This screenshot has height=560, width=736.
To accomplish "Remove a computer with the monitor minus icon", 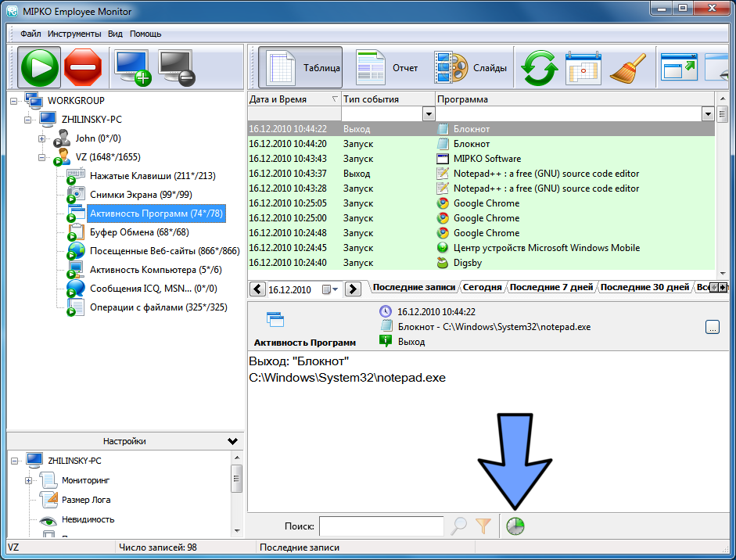I will [176, 67].
